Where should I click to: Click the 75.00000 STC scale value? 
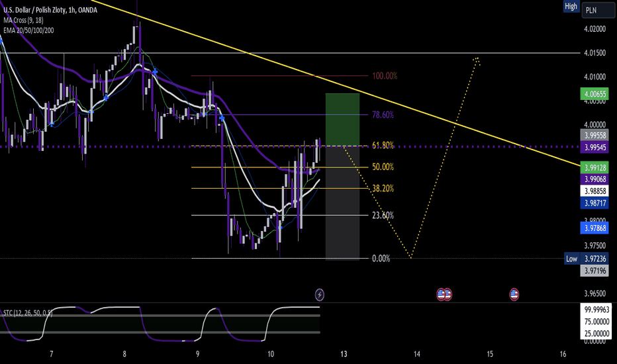pyautogui.click(x=596, y=322)
